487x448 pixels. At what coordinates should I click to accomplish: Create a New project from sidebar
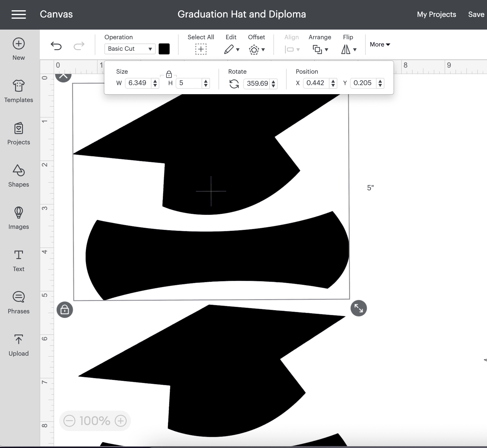tap(19, 49)
